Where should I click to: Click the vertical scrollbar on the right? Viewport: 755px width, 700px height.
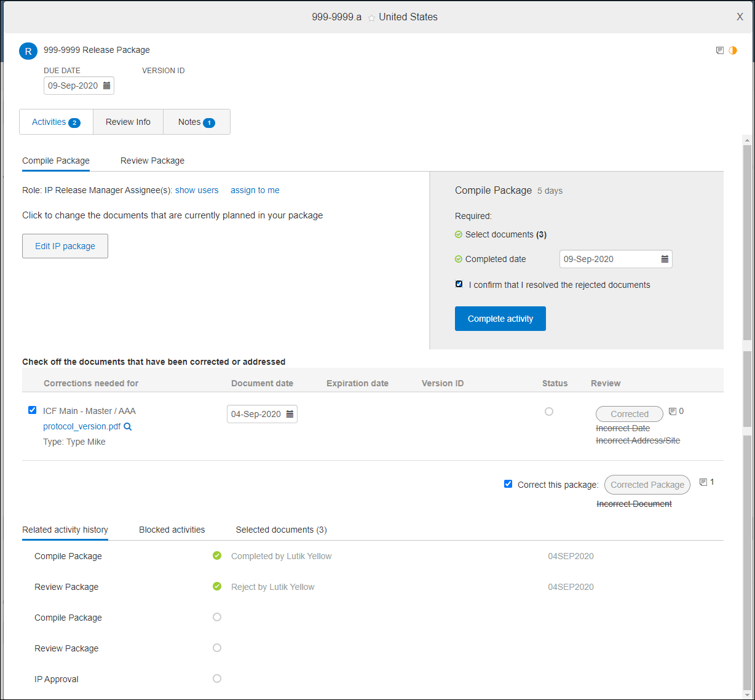pos(747,416)
